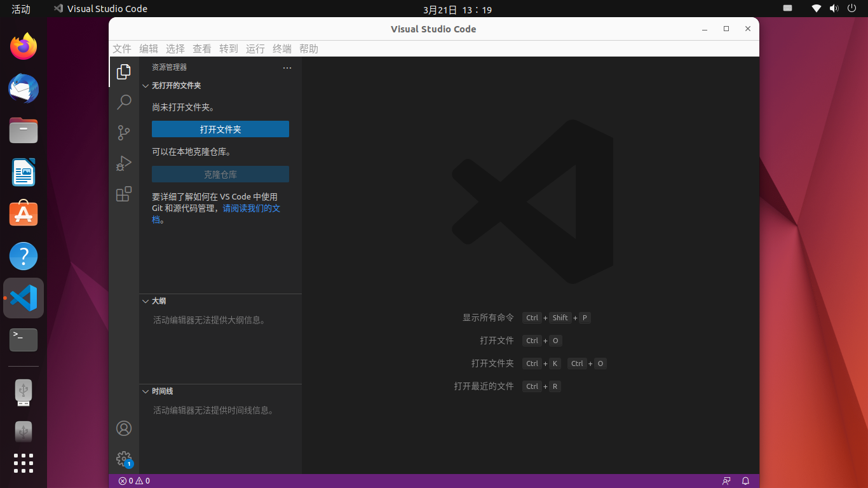
Task: Open LibreOffice Writer from the dock
Action: coord(24,172)
